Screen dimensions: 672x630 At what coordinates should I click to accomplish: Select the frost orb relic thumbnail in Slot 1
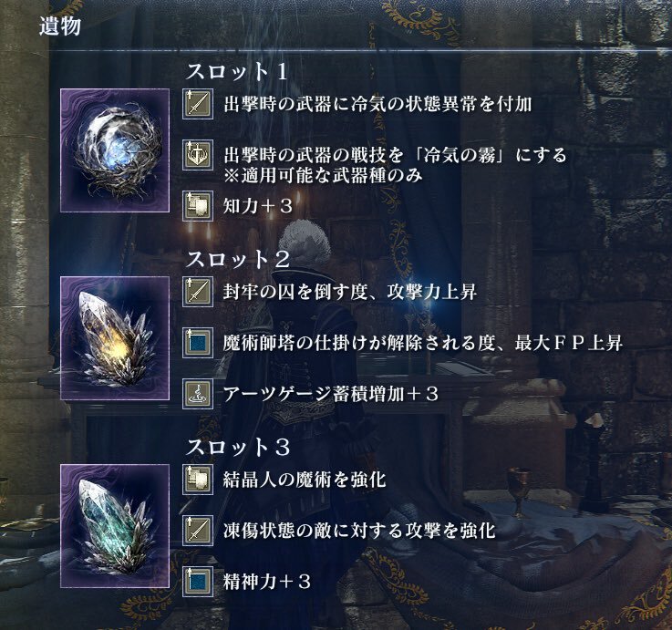[x=115, y=150]
